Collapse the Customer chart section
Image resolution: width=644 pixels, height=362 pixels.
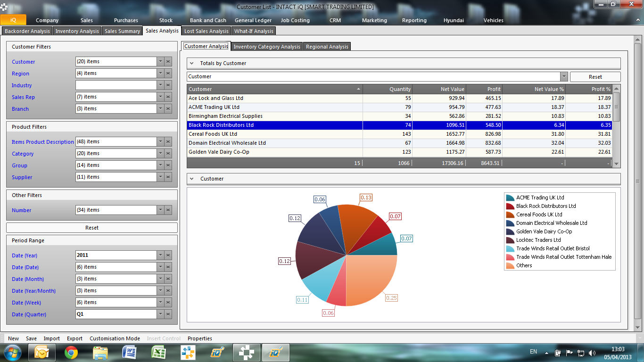[192, 179]
